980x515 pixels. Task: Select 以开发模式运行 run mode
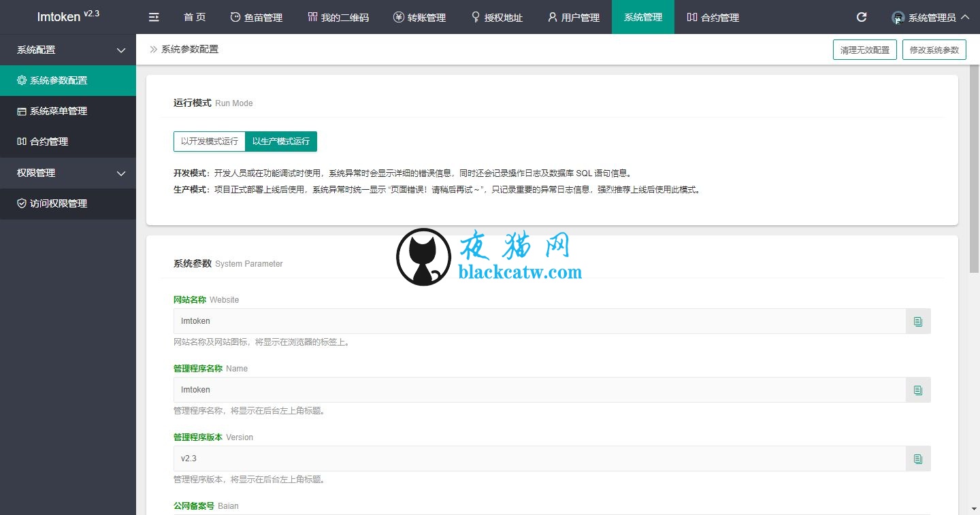[210, 142]
